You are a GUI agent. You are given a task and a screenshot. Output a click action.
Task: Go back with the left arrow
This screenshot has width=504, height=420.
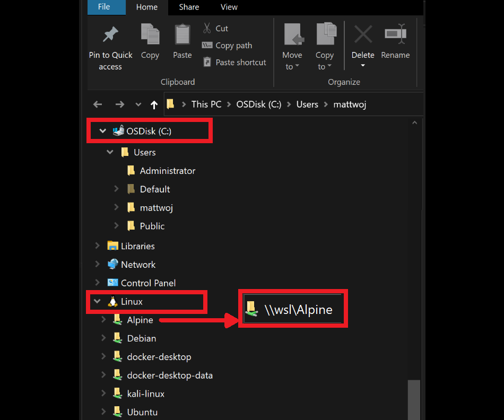tap(98, 104)
